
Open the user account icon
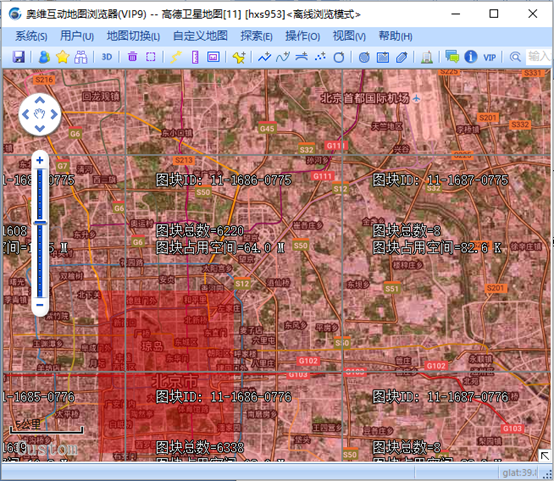(x=44, y=57)
